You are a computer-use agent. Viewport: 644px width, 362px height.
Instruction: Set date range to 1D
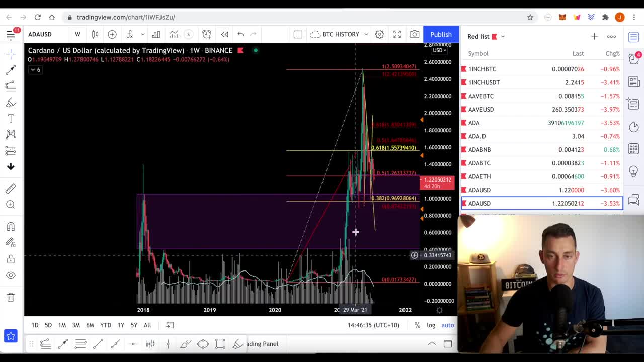(35, 325)
